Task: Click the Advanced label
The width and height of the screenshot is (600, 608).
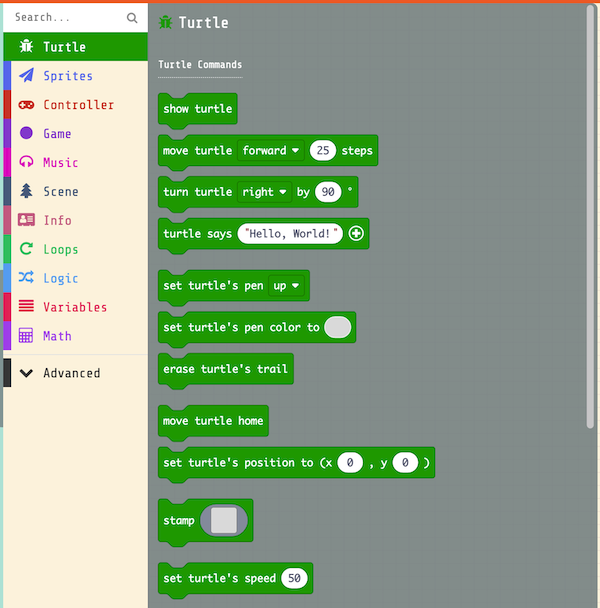Action: [72, 373]
